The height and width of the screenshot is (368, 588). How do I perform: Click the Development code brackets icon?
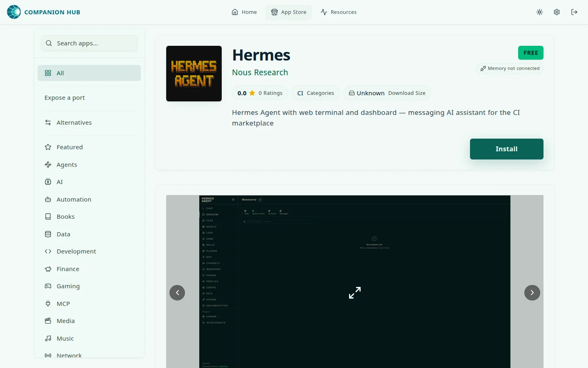[48, 251]
